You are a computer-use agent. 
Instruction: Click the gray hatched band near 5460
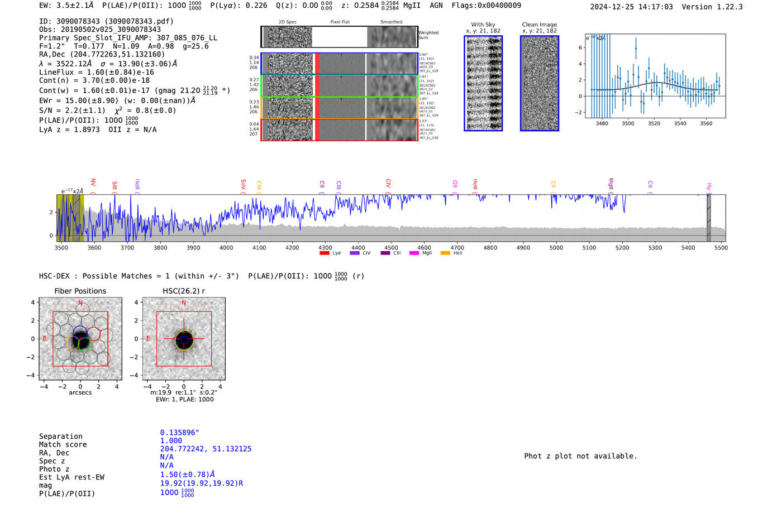coord(708,218)
